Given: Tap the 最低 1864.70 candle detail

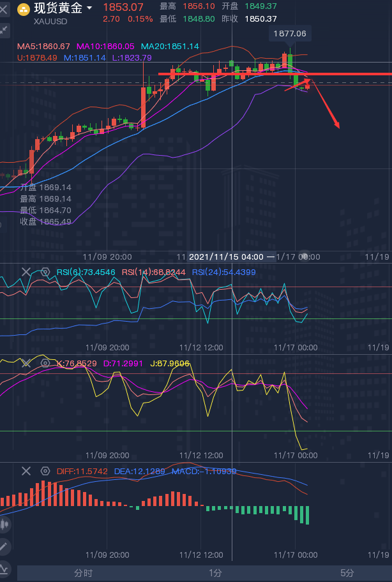Looking at the screenshot, I should click(x=46, y=211).
